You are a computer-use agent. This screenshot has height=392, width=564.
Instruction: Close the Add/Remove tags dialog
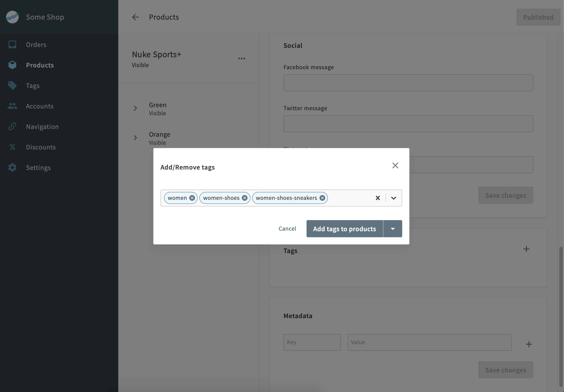tap(395, 165)
